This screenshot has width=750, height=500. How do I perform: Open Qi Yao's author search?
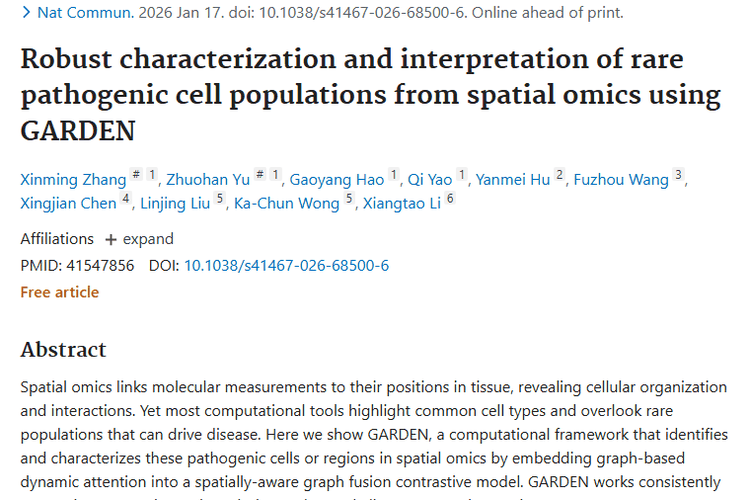tap(431, 180)
